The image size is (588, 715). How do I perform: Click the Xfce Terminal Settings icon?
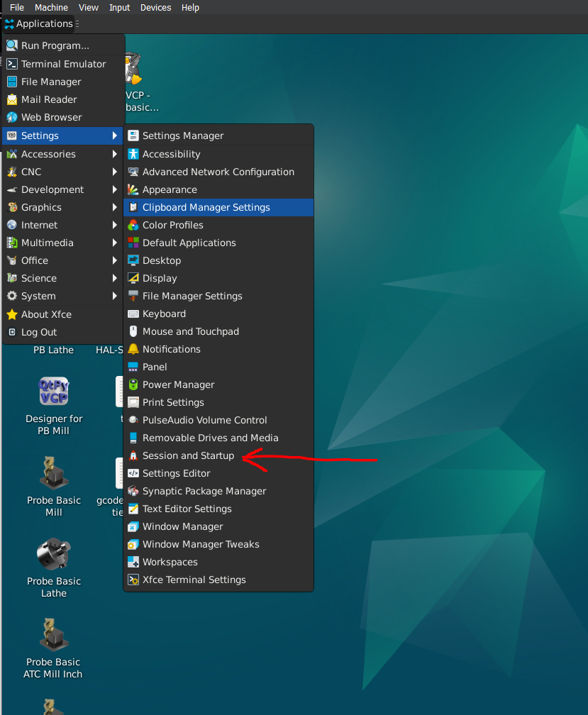point(133,580)
